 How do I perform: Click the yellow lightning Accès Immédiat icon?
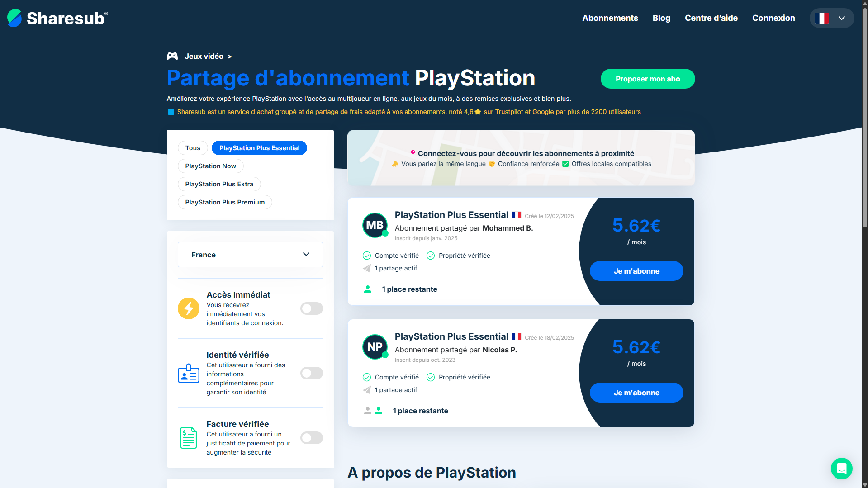(189, 308)
